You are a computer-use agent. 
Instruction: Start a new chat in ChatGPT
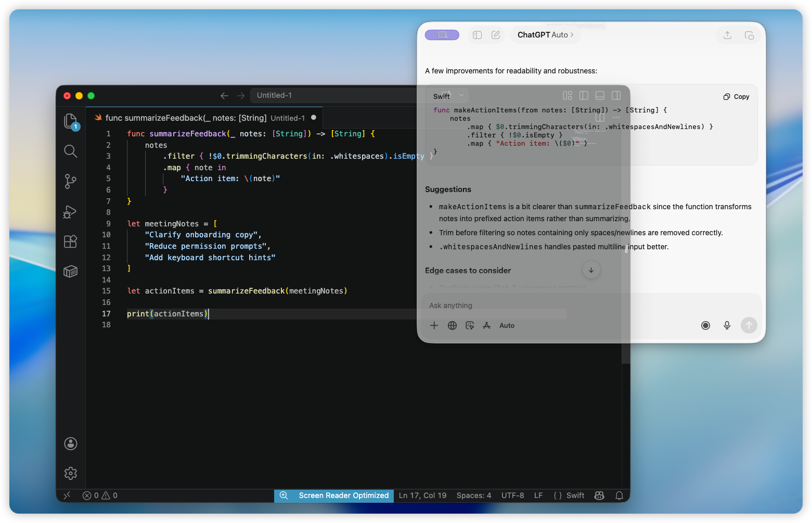496,35
